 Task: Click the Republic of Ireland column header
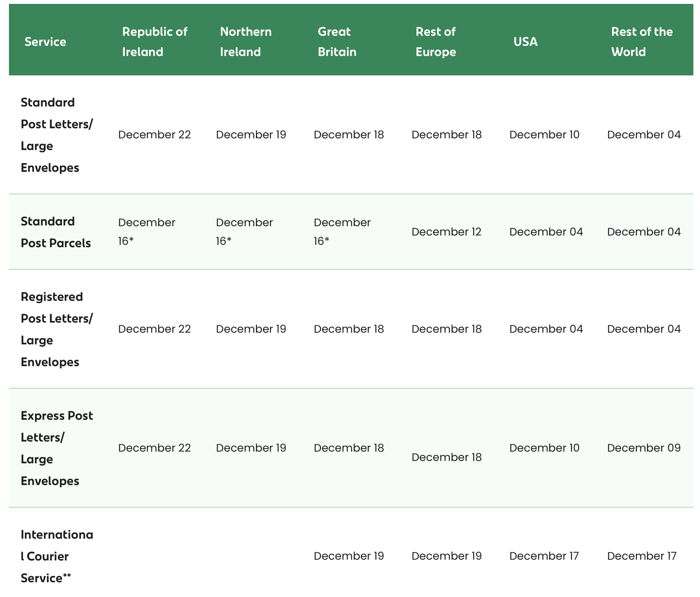coord(154,42)
